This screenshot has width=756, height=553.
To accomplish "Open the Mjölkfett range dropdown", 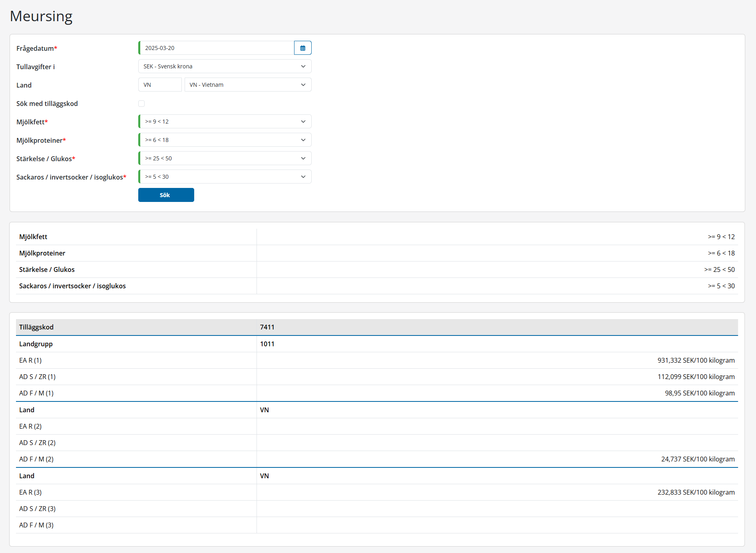I will [x=225, y=122].
